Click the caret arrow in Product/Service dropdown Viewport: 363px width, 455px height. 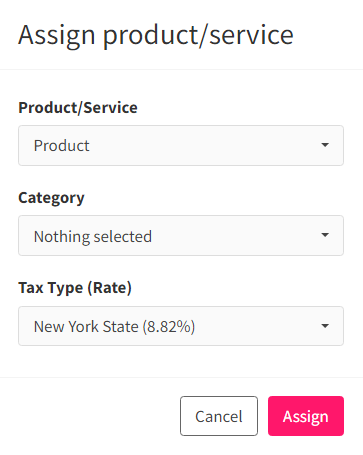[325, 145]
